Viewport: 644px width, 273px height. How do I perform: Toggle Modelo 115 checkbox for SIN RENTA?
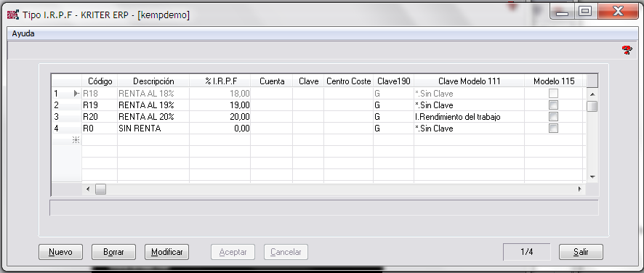click(554, 128)
